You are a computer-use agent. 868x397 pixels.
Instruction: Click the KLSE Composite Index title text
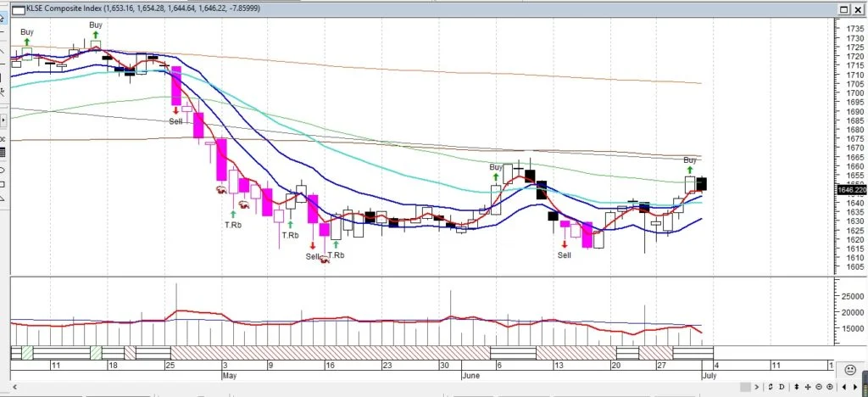(66, 8)
